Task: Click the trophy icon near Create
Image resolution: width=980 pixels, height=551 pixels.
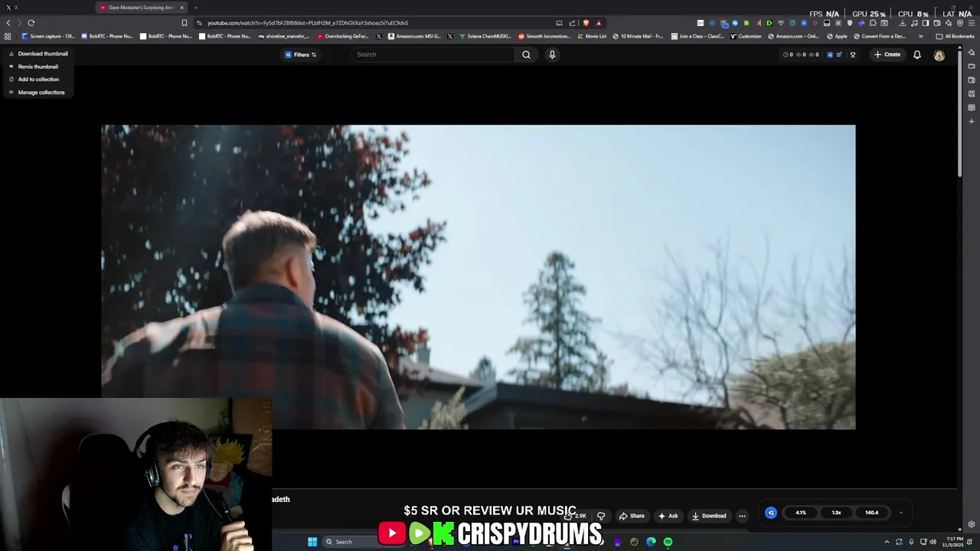Action: pos(852,54)
